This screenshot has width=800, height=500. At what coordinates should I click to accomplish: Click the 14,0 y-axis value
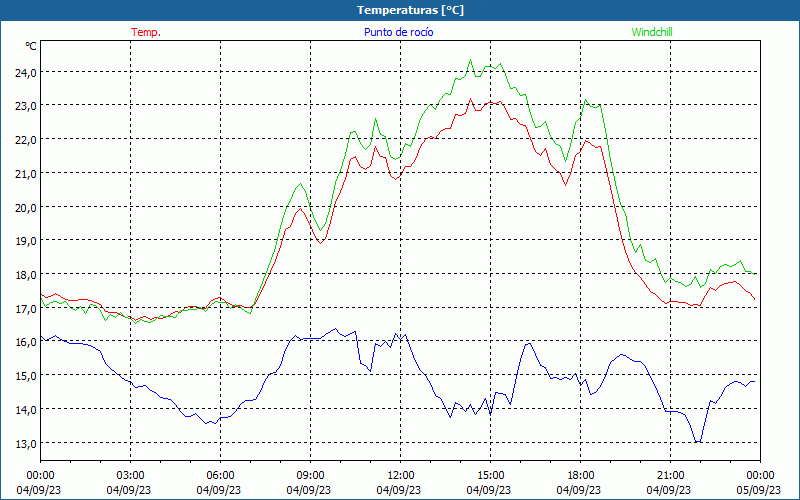click(26, 410)
